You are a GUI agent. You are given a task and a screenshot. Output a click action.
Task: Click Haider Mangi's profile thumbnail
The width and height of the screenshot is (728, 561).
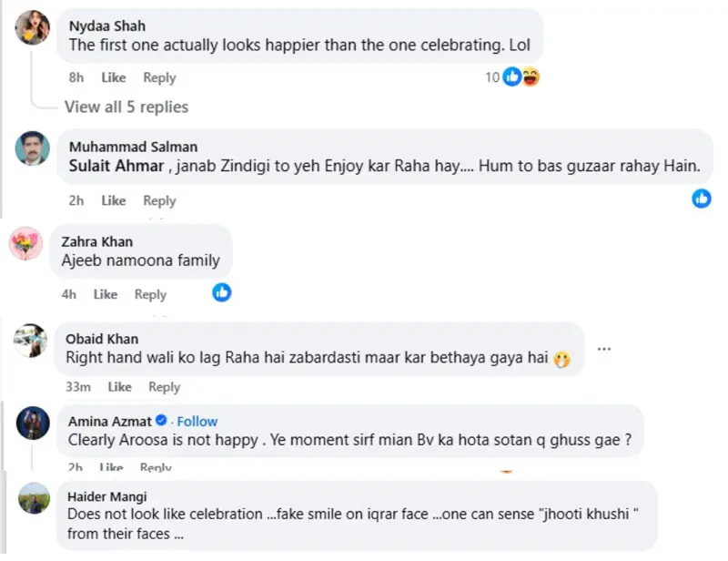[33, 498]
